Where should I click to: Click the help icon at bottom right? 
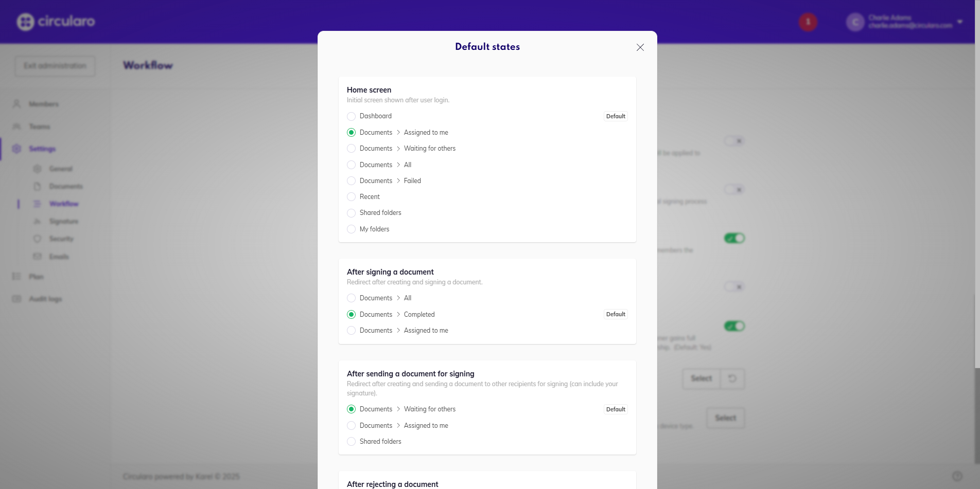(957, 476)
